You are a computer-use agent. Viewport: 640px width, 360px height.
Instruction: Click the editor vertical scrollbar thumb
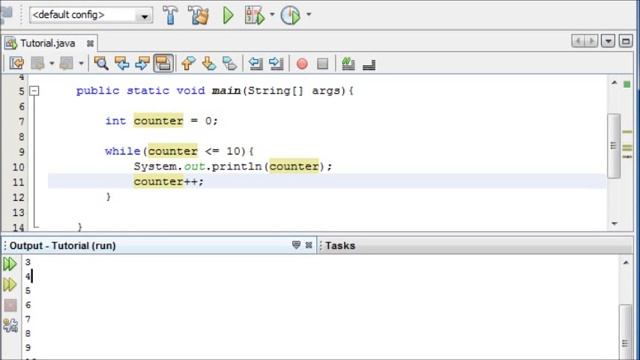(614, 146)
